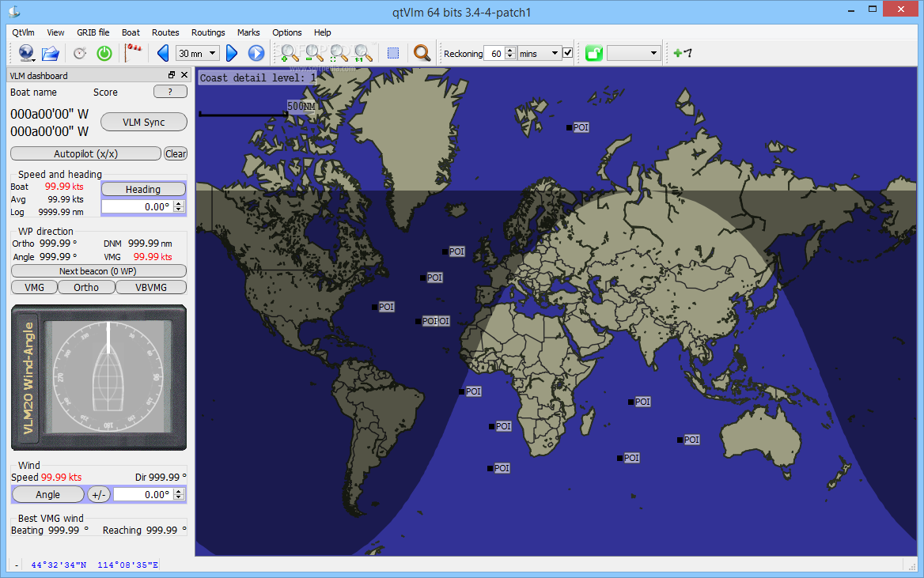924x578 pixels.
Task: Open the QtVlm menu
Action: click(24, 32)
